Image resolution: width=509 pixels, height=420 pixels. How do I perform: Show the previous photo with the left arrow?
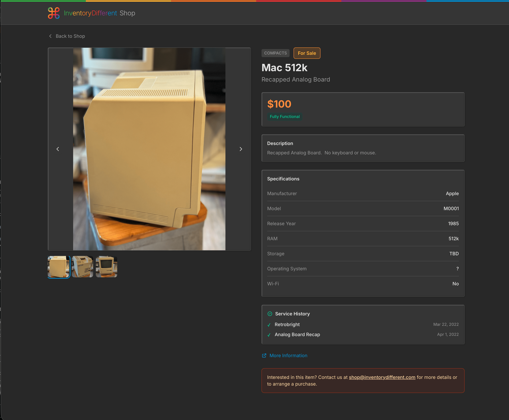pyautogui.click(x=58, y=149)
